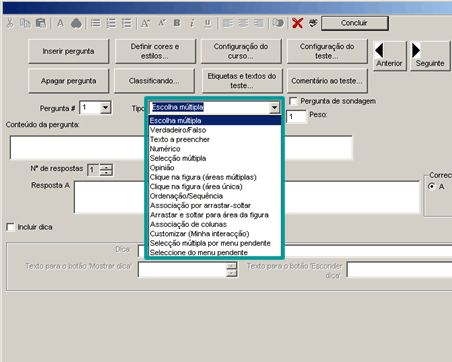
Task: Collapse the Tipo dropdown via its arrow
Action: pos(274,107)
